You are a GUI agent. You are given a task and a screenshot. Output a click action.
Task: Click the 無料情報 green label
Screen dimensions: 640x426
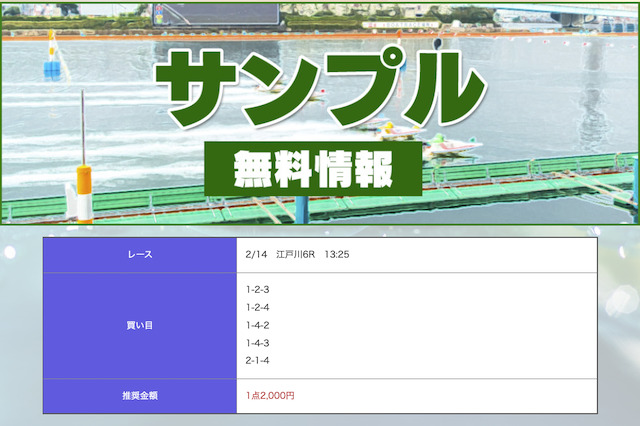point(313,169)
